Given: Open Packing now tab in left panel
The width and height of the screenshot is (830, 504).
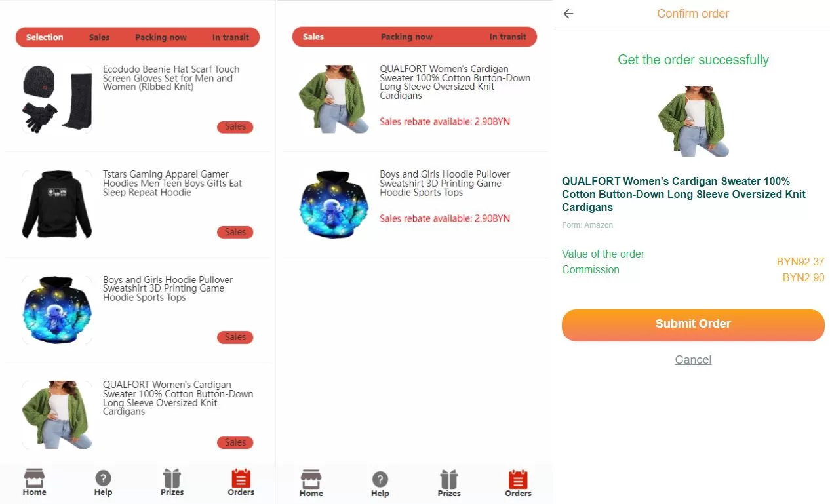Looking at the screenshot, I should [x=161, y=37].
